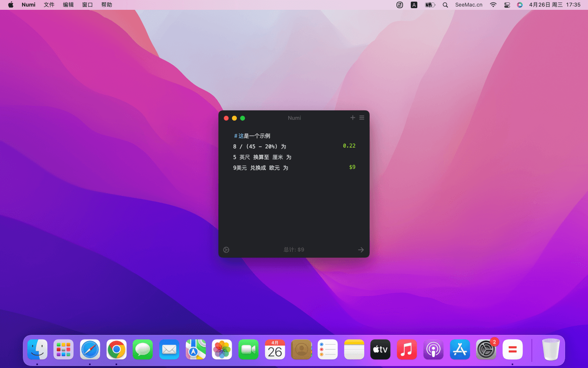Open the 编辑 menu
Screen dimensions: 588x368
pyautogui.click(x=68, y=5)
